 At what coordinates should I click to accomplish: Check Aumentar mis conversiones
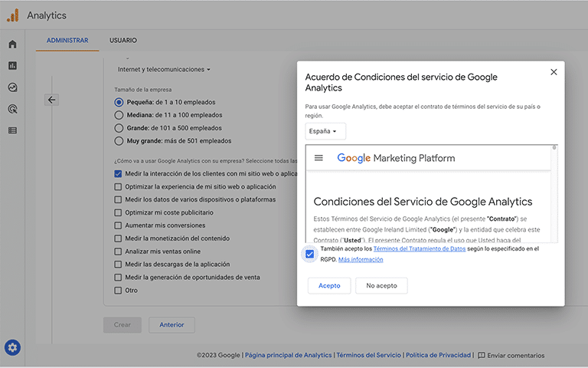pos(118,225)
